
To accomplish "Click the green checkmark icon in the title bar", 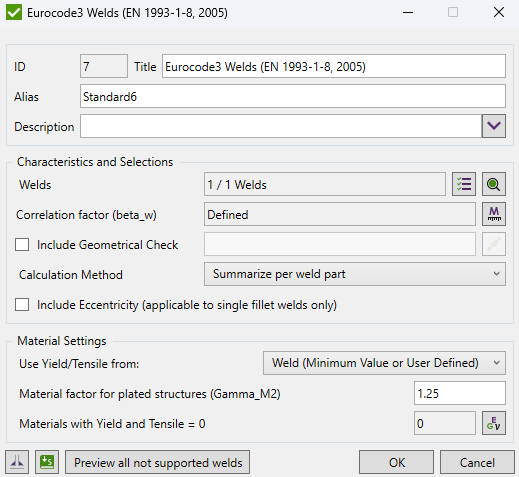I will click(x=14, y=12).
